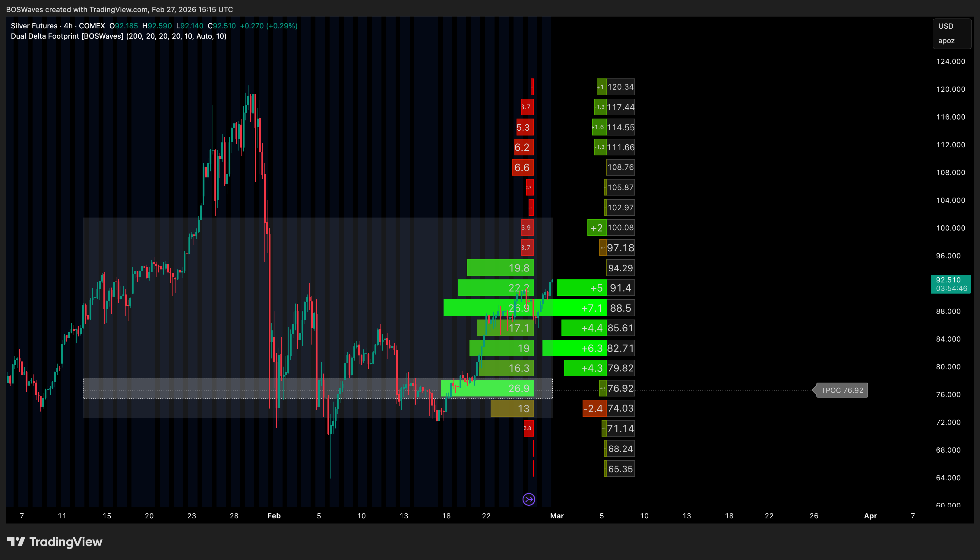Click the Apr label on time axis
980x560 pixels.
point(870,516)
